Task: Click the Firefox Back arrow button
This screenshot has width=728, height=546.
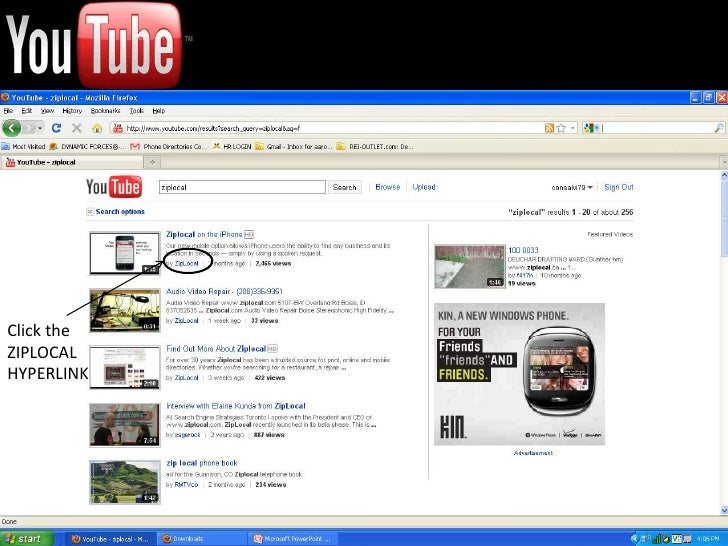Action: pyautogui.click(x=11, y=128)
